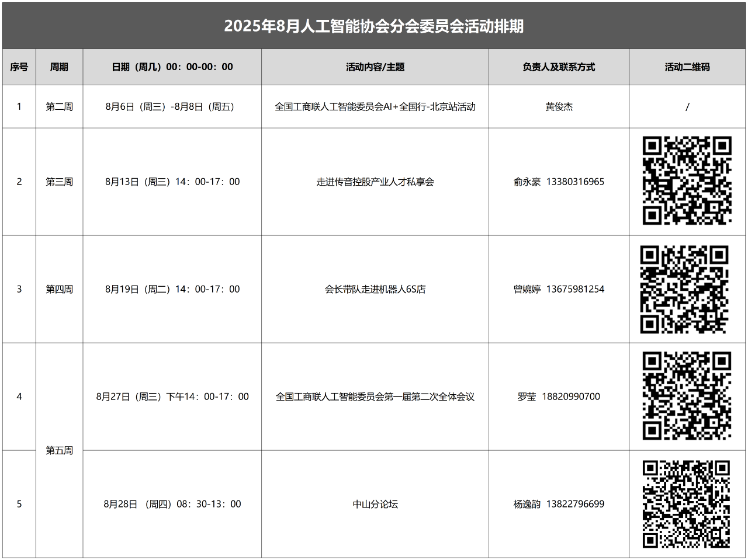Select sequence number 2 cell
The height and width of the screenshot is (560, 748).
(19, 182)
